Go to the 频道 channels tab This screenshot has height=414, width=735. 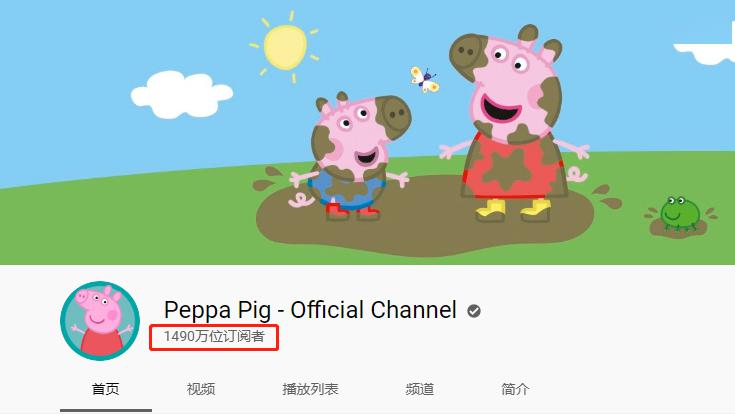420,389
